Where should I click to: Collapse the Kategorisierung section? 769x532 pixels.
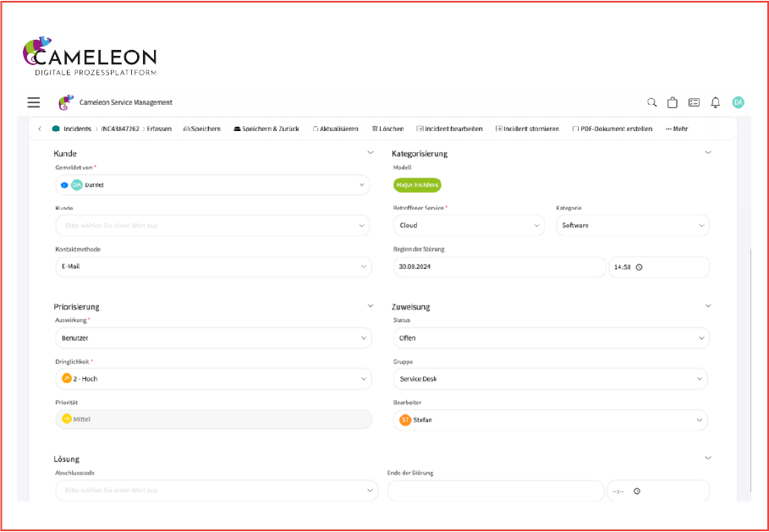tap(708, 153)
